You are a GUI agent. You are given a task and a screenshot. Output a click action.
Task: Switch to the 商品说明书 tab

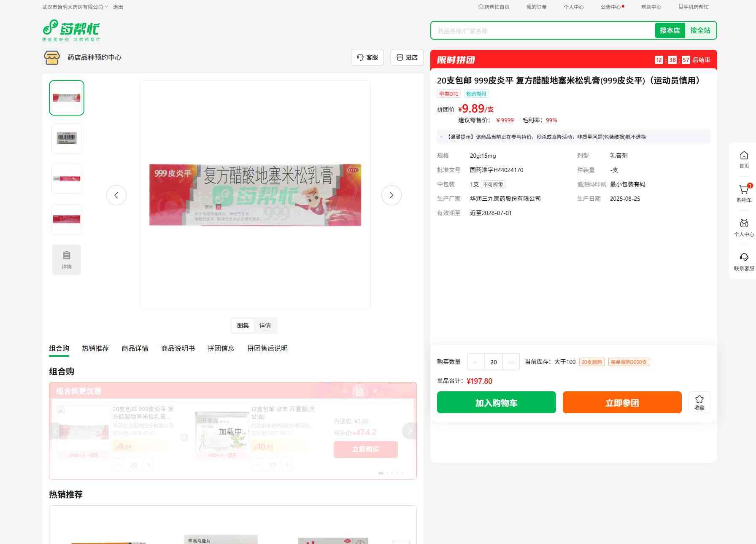click(178, 348)
